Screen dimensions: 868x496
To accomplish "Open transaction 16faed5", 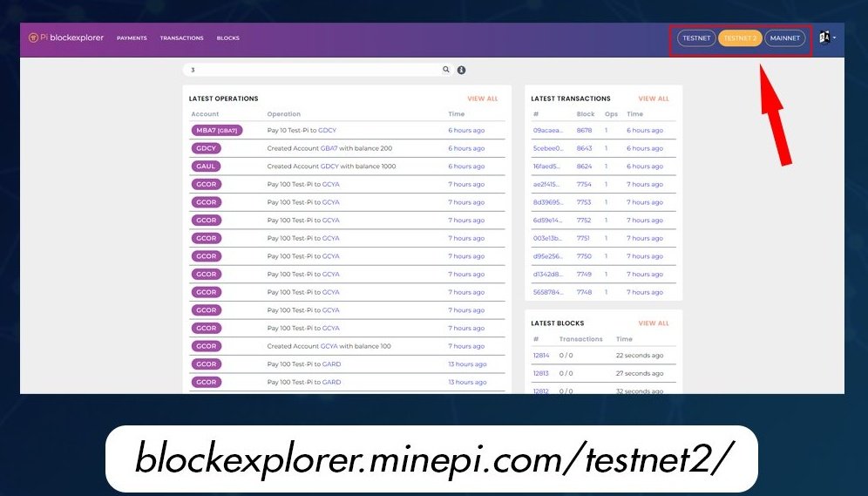I will click(x=546, y=166).
